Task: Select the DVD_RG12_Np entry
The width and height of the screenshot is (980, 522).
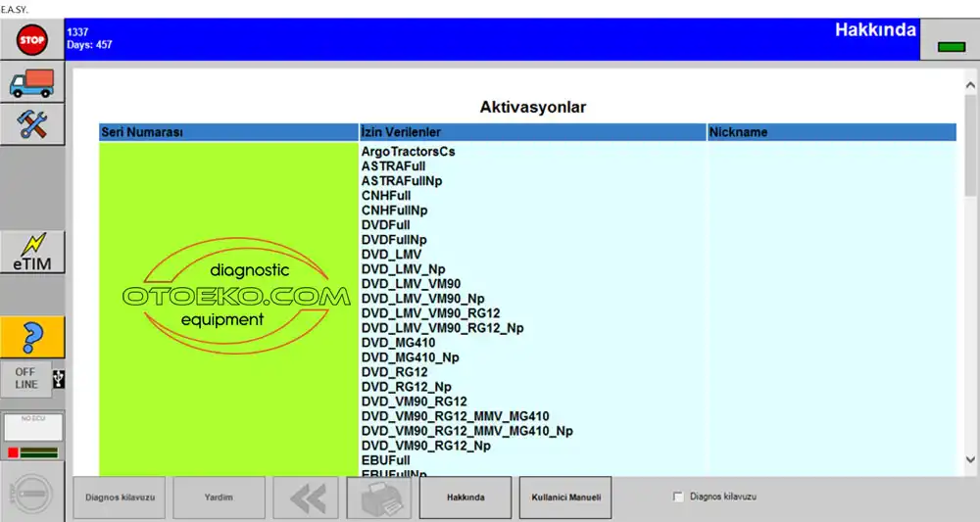Action: coord(407,387)
